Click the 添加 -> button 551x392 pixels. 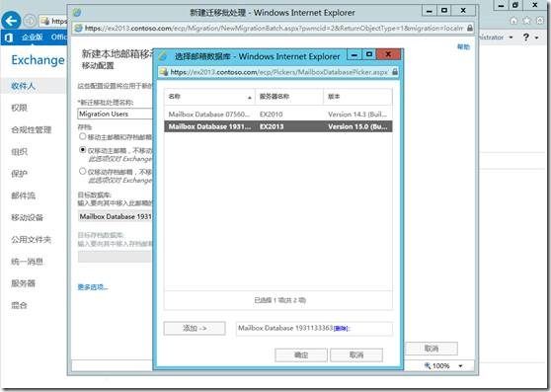pyautogui.click(x=195, y=329)
